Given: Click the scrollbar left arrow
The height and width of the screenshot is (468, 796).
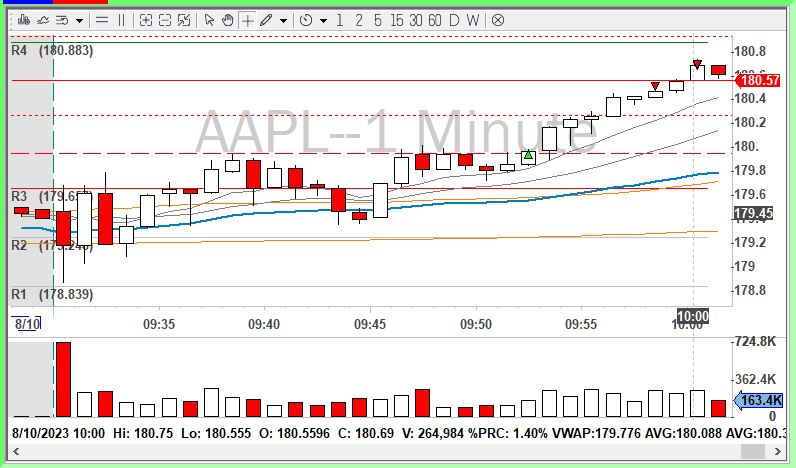Looking at the screenshot, I should tap(16, 451).
